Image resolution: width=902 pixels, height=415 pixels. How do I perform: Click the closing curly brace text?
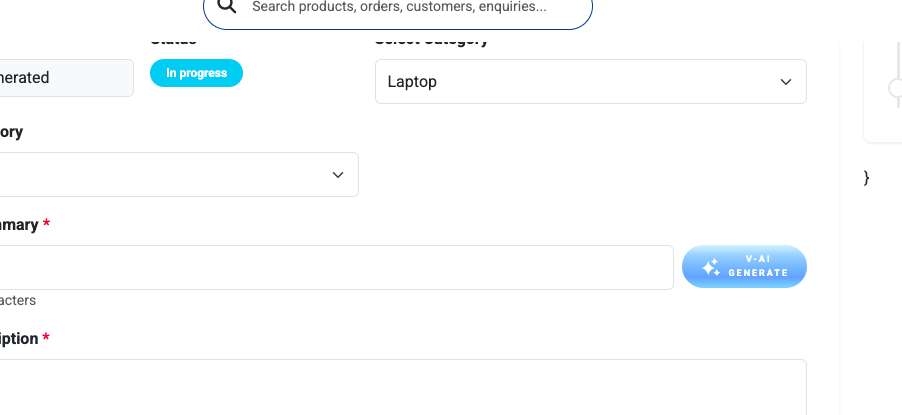[866, 178]
